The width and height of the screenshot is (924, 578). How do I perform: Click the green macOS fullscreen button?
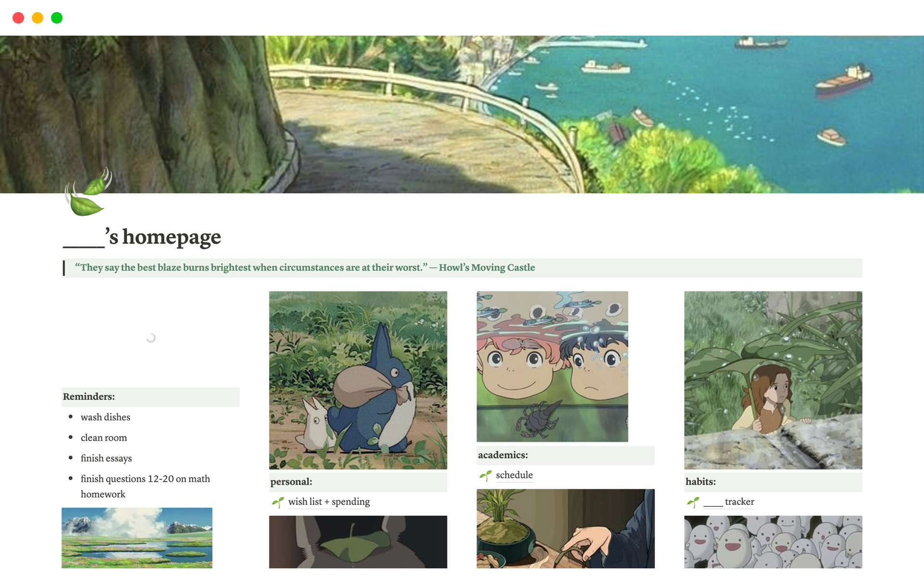[57, 18]
